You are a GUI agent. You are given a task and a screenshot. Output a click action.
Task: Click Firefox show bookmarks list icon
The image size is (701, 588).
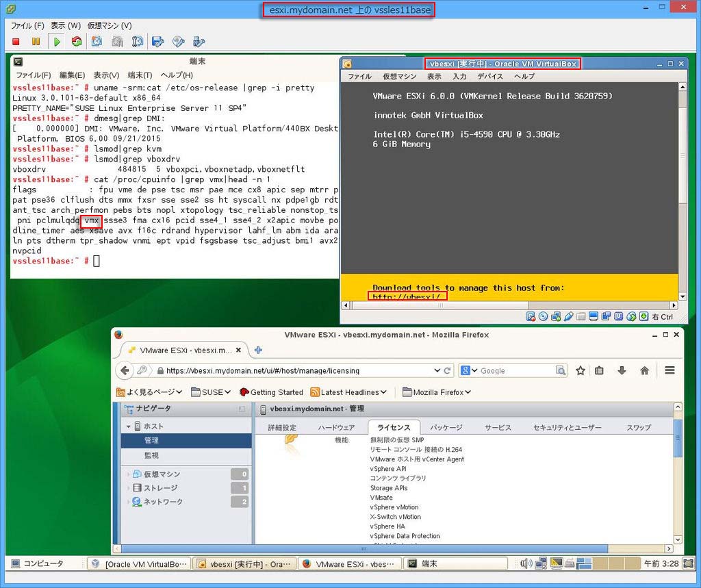pyautogui.click(x=599, y=370)
